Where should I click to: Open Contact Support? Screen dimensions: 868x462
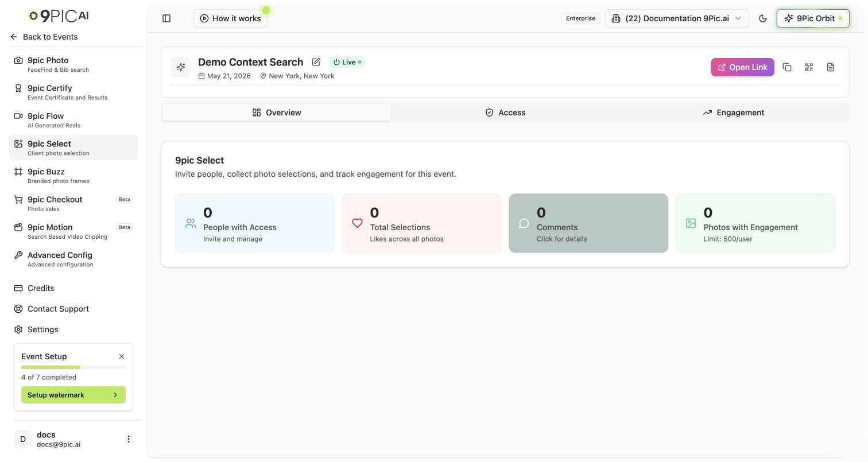[73, 309]
